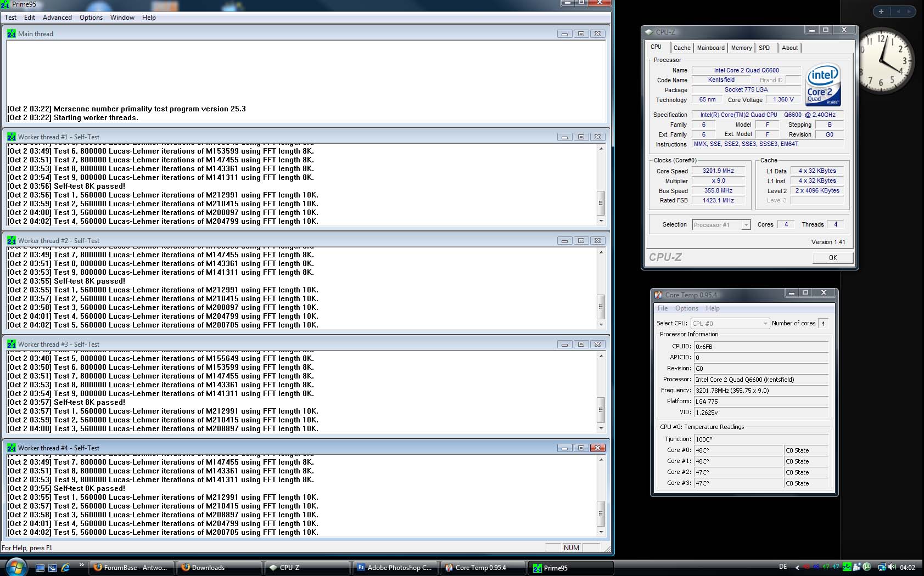This screenshot has height=576, width=924.
Task: Launch Internet Explorer from quick launch
Action: pos(65,568)
